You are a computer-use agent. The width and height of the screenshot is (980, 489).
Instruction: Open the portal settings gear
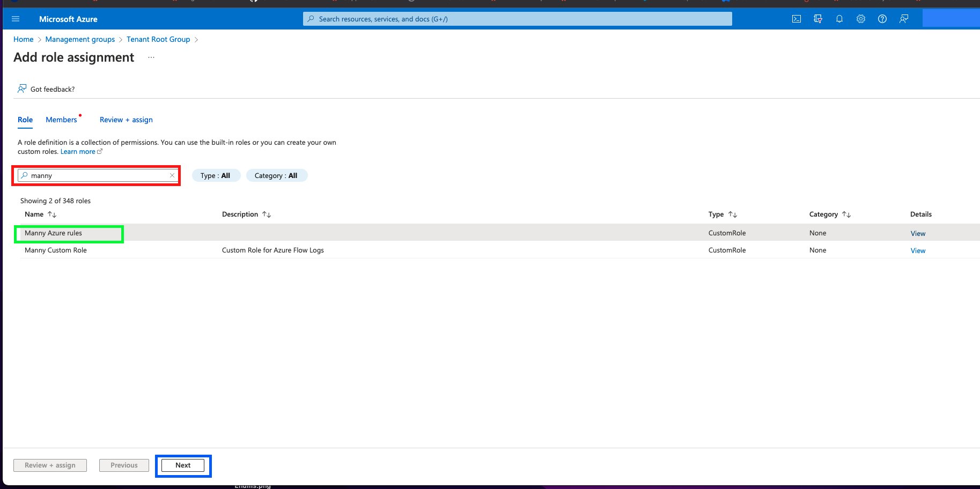(x=860, y=18)
